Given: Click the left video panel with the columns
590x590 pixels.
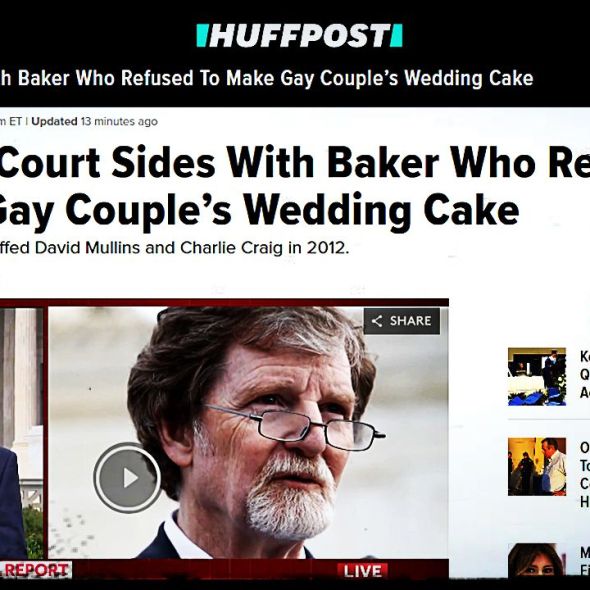Looking at the screenshot, I should coord(21,433).
